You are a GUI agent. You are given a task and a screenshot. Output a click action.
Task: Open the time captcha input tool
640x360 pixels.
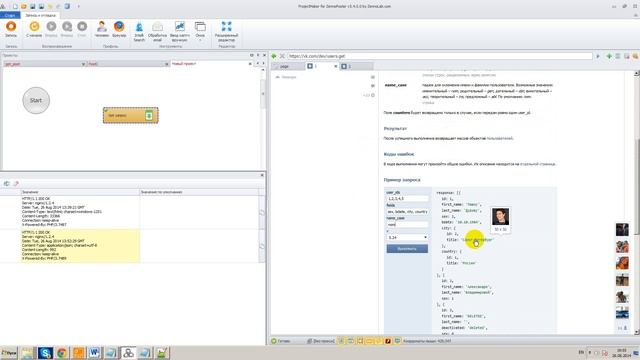click(180, 32)
